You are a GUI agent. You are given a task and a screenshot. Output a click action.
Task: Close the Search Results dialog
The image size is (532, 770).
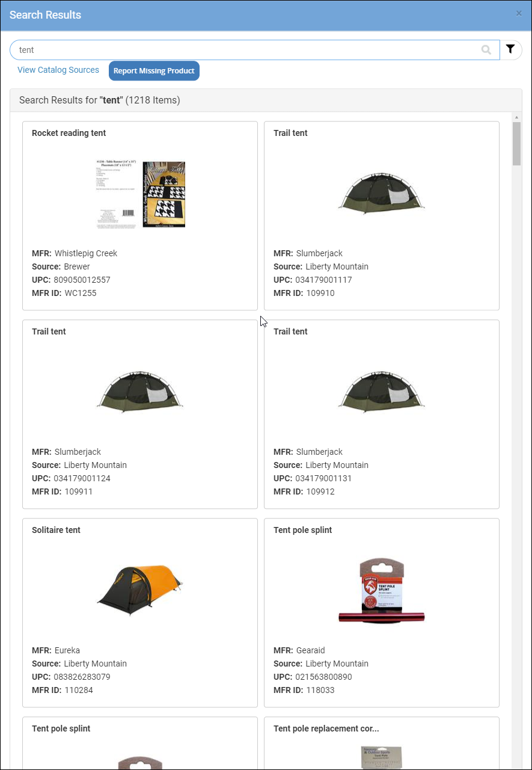519,13
